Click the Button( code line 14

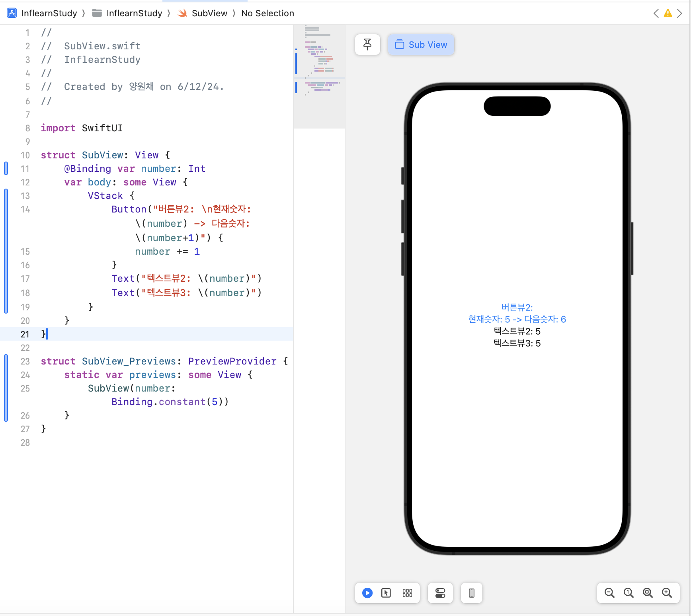coord(181,209)
